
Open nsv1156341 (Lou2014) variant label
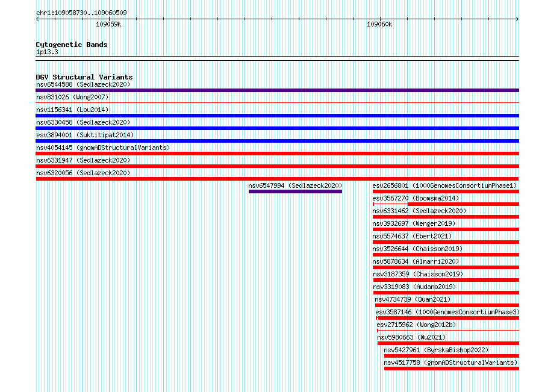tap(72, 110)
